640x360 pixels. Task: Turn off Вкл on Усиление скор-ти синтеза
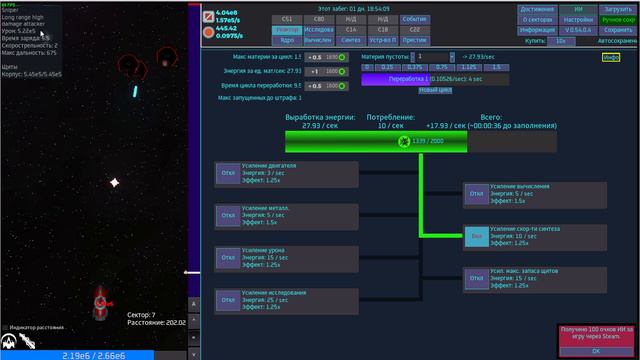coord(476,236)
